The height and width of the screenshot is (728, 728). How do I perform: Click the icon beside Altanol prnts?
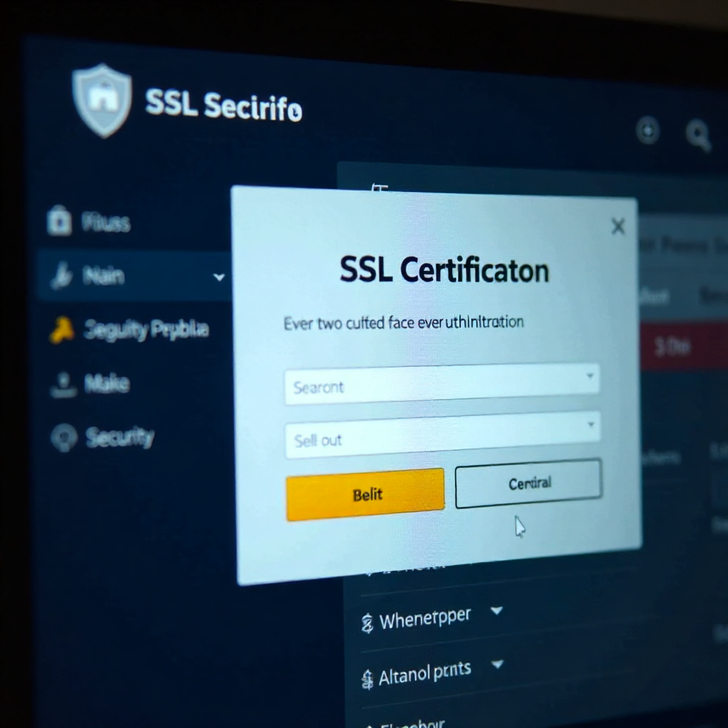[368, 680]
